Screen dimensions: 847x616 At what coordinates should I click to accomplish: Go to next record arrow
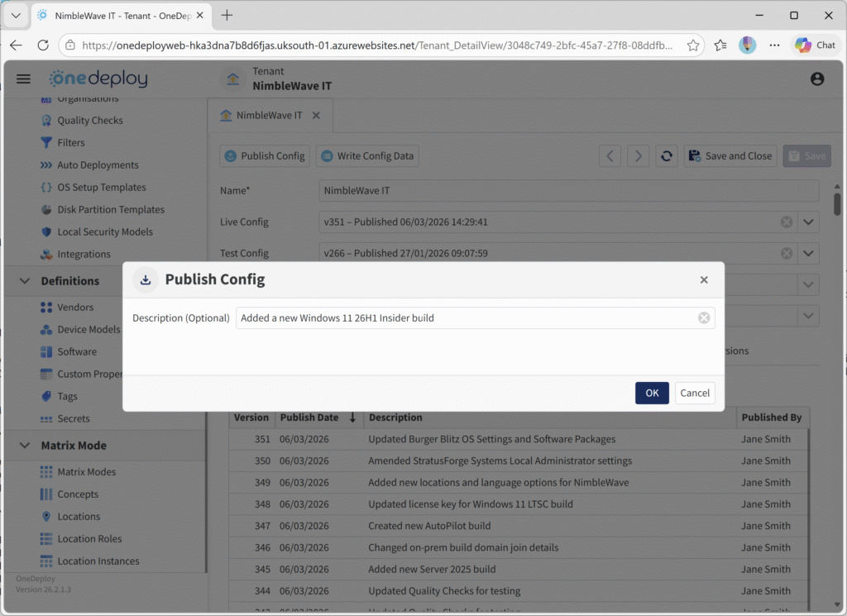click(638, 156)
